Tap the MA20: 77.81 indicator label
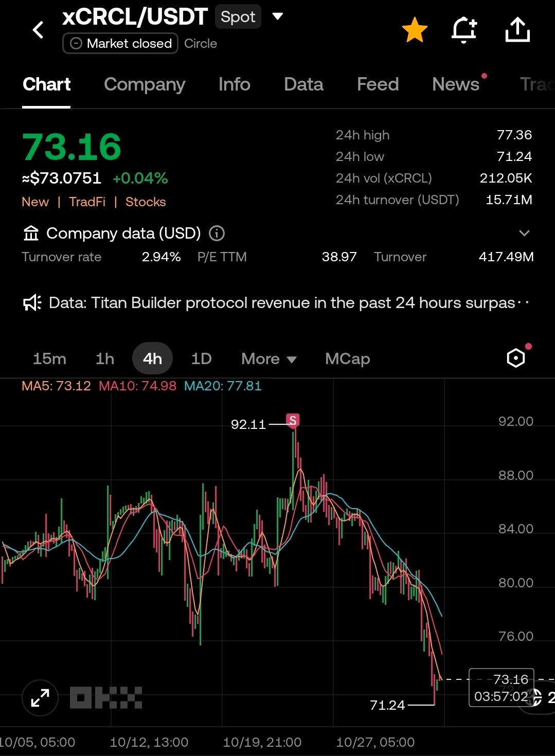This screenshot has width=555, height=756. click(223, 386)
